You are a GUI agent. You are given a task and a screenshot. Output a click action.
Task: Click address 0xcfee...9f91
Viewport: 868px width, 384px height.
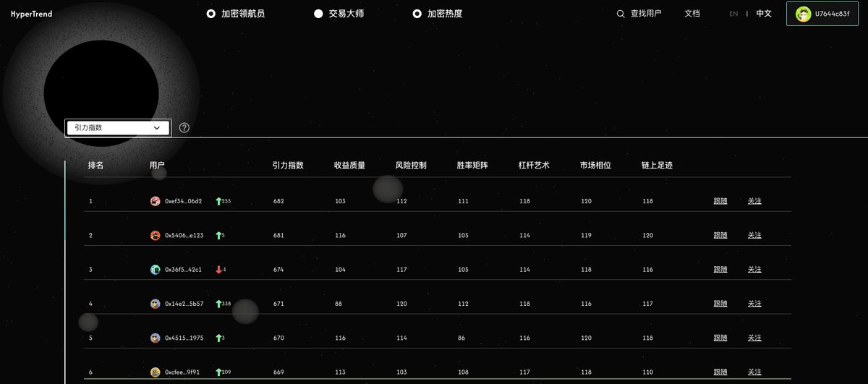[x=182, y=372]
